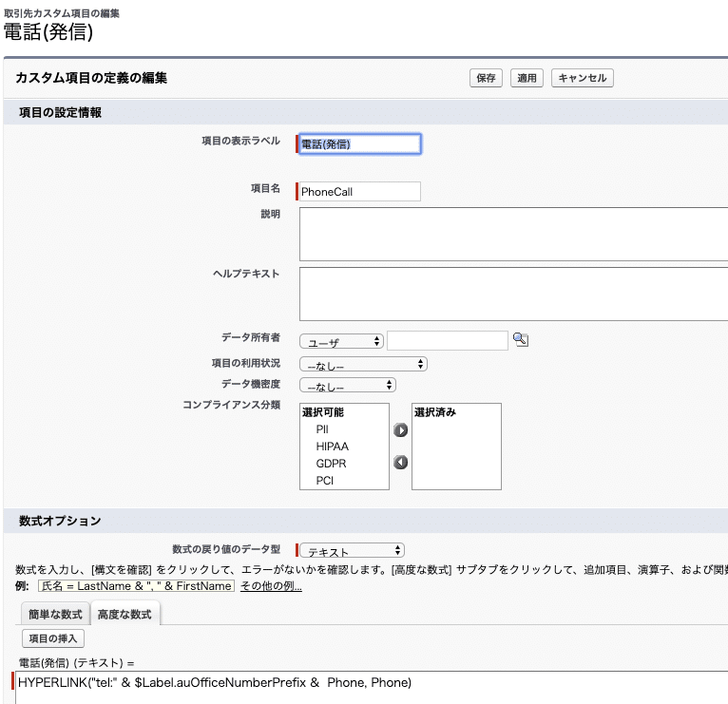728x704 pixels.
Task: Click the 保存 button
Action: coord(486,78)
